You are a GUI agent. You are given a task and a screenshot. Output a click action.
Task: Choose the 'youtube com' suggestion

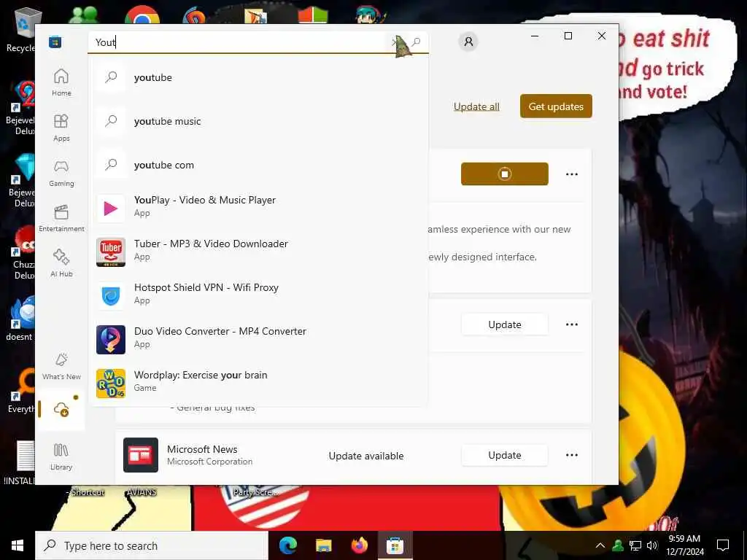(258, 165)
